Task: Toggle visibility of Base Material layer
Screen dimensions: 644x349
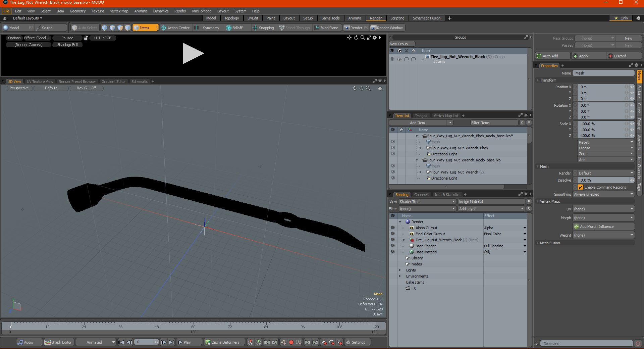Action: (392, 252)
